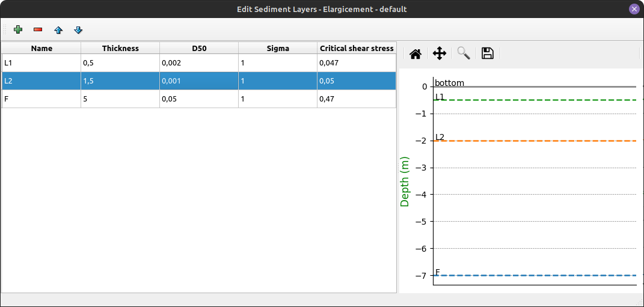
Task: Click thickness cell 1,5 of layer L2
Action: (x=120, y=81)
